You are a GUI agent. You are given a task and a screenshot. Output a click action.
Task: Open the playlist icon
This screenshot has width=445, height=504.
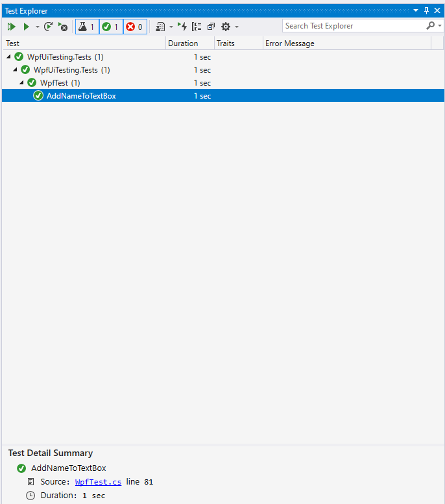tap(160, 27)
